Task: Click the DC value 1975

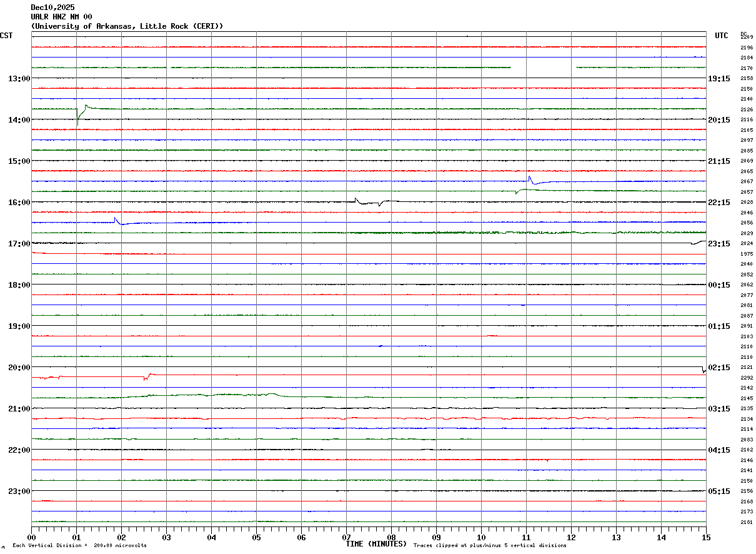Action: [747, 254]
